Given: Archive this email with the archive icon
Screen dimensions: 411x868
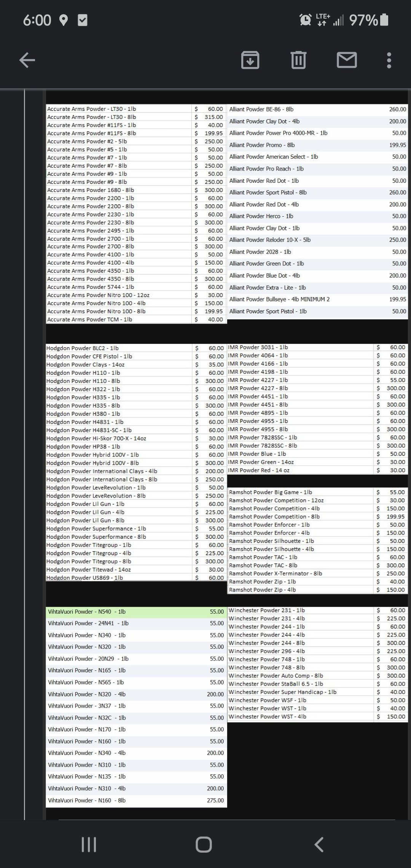Looking at the screenshot, I should click(250, 60).
